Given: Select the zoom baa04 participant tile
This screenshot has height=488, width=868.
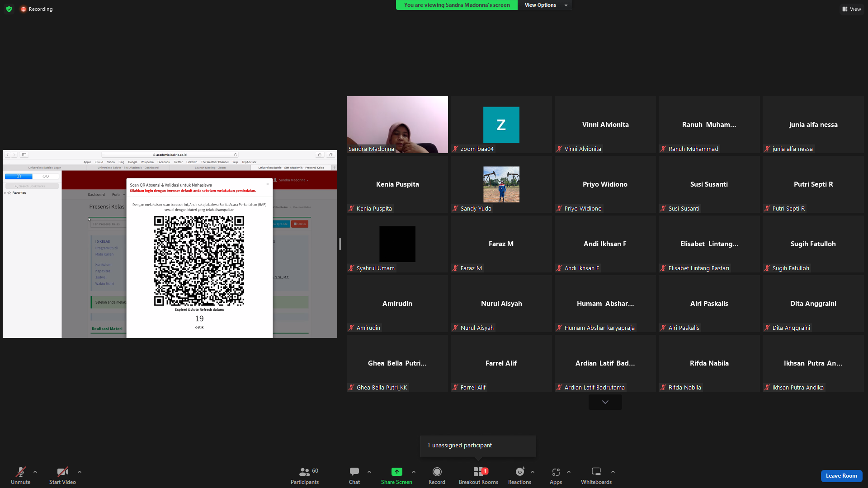Looking at the screenshot, I should (x=501, y=125).
